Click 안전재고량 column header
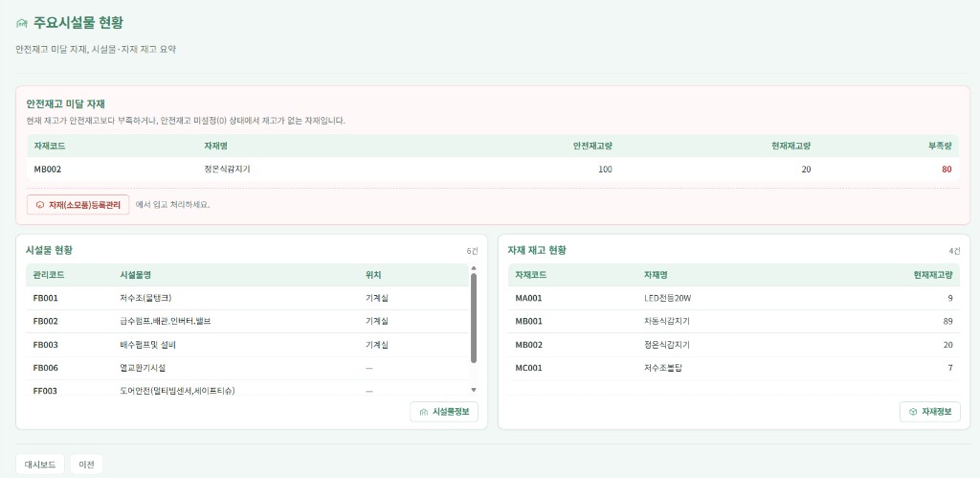This screenshot has width=980, height=478. tap(592, 146)
